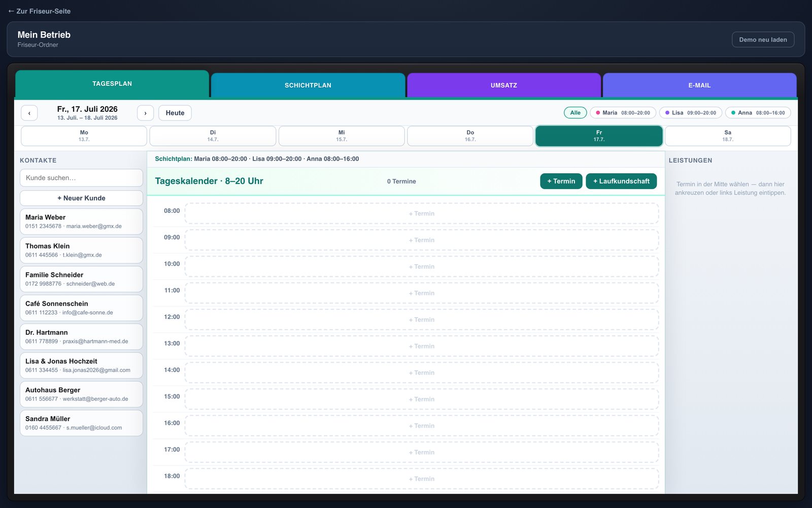
Task: Click Demo neu laden button
Action: (x=763, y=40)
